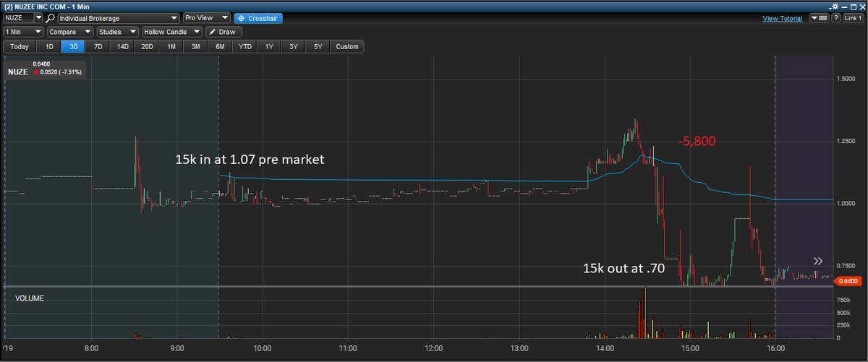Select the 3M range tab
This screenshot has width=868, height=362.
click(196, 46)
